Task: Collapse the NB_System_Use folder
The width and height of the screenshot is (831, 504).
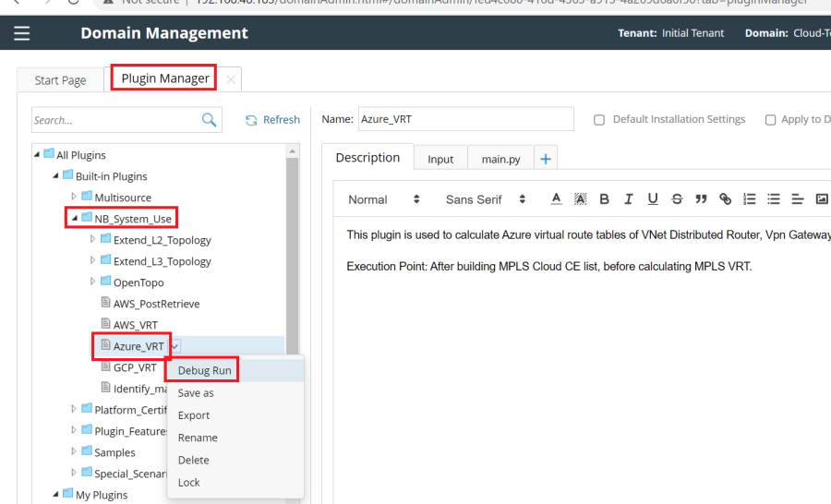Action: 74,219
